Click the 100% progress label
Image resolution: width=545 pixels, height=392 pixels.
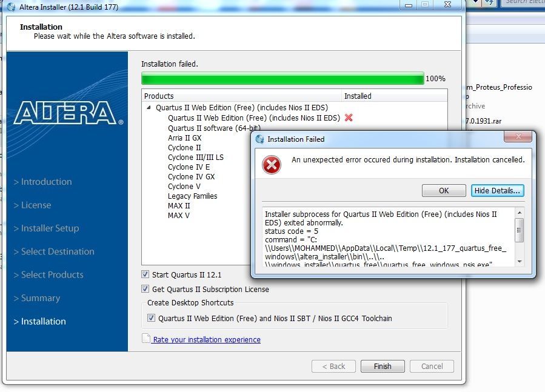[x=435, y=79]
